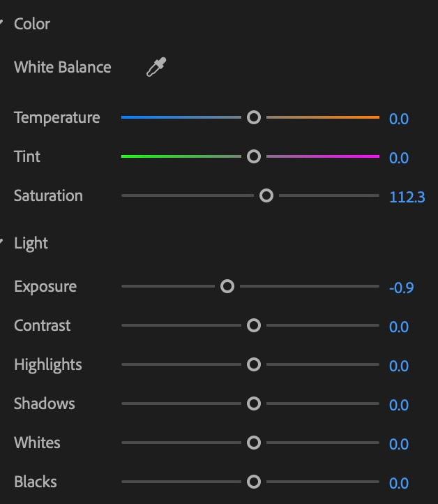Edit the Contrast value field
This screenshot has width=438, height=504.
coord(398,327)
